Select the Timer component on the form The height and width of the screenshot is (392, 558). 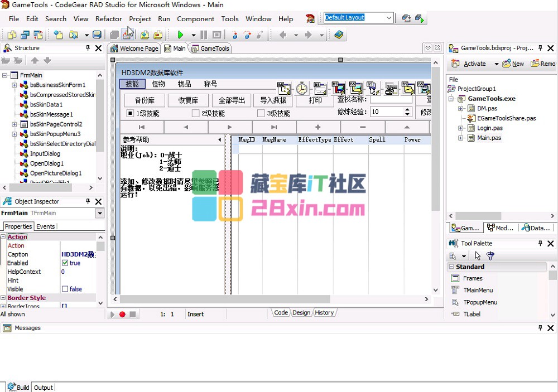click(302, 88)
